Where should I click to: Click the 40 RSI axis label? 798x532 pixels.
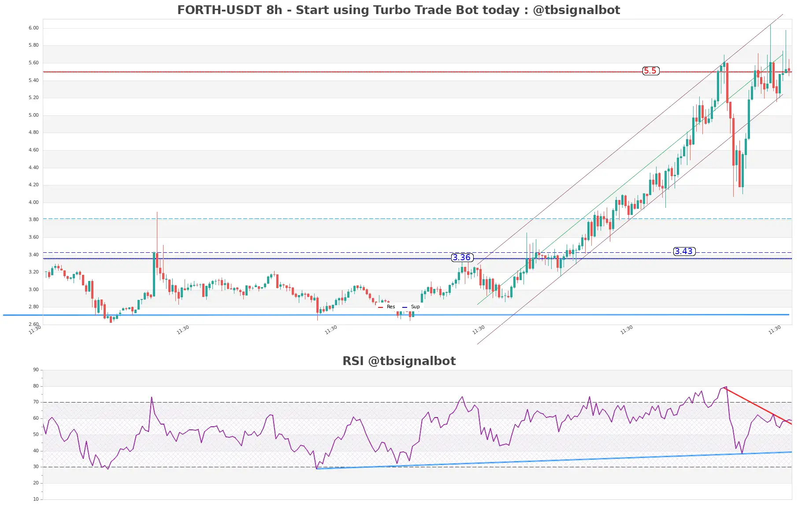pos(36,451)
